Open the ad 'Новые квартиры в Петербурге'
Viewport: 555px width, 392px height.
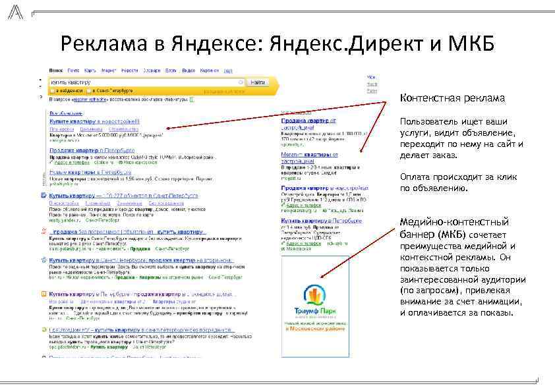tap(90, 173)
